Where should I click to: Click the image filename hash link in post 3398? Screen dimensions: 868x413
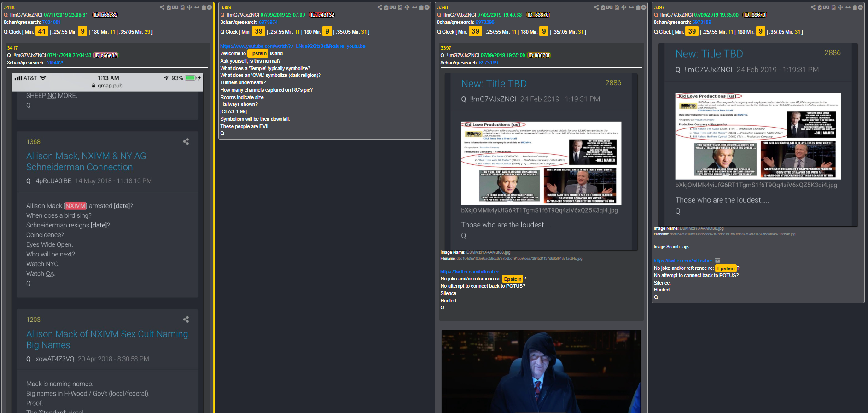pyautogui.click(x=519, y=258)
